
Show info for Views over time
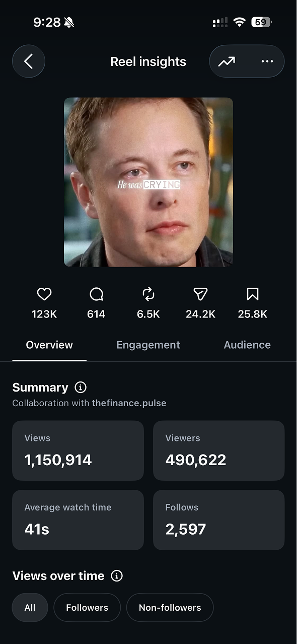coord(117,576)
